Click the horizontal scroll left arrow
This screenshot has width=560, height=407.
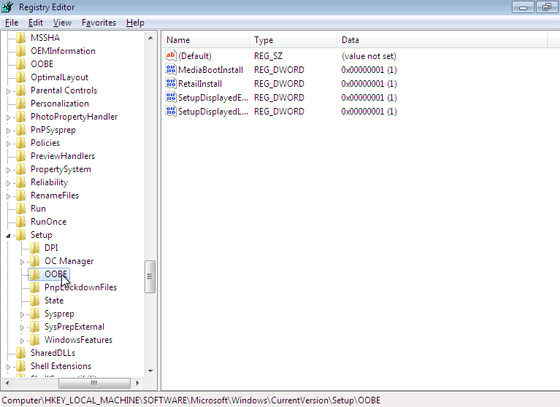click(8, 383)
